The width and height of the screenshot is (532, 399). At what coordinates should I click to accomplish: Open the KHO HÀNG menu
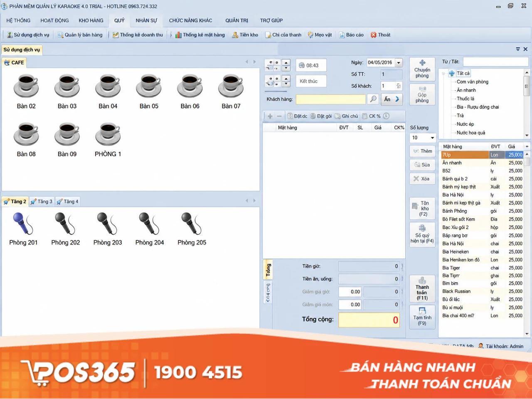tap(91, 20)
